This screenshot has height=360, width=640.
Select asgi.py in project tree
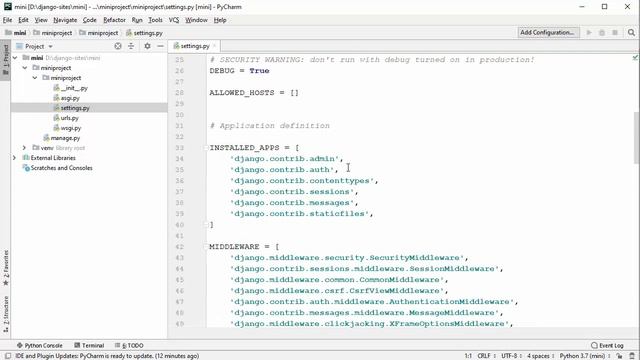coord(67,98)
